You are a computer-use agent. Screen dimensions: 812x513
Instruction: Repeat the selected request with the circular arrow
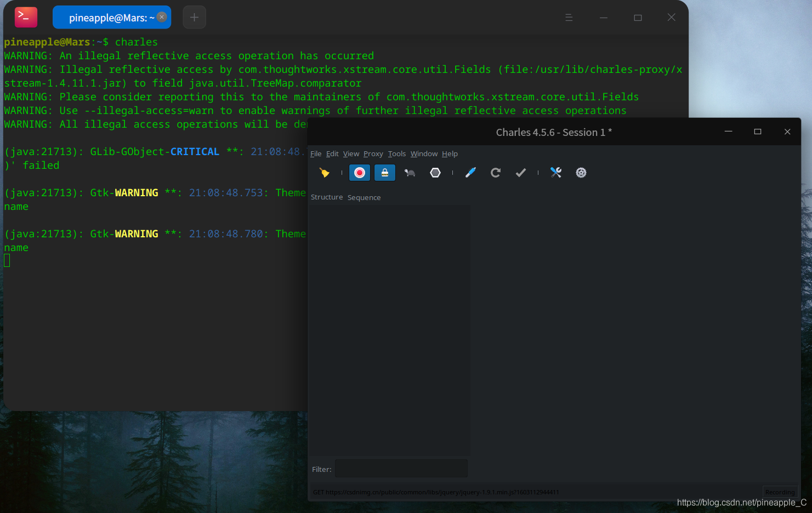point(496,173)
